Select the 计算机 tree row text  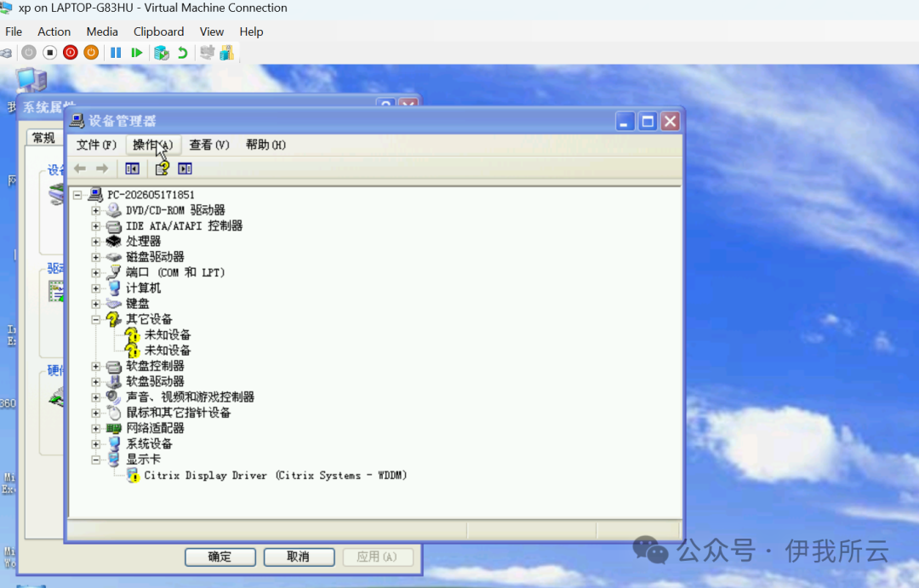[144, 288]
